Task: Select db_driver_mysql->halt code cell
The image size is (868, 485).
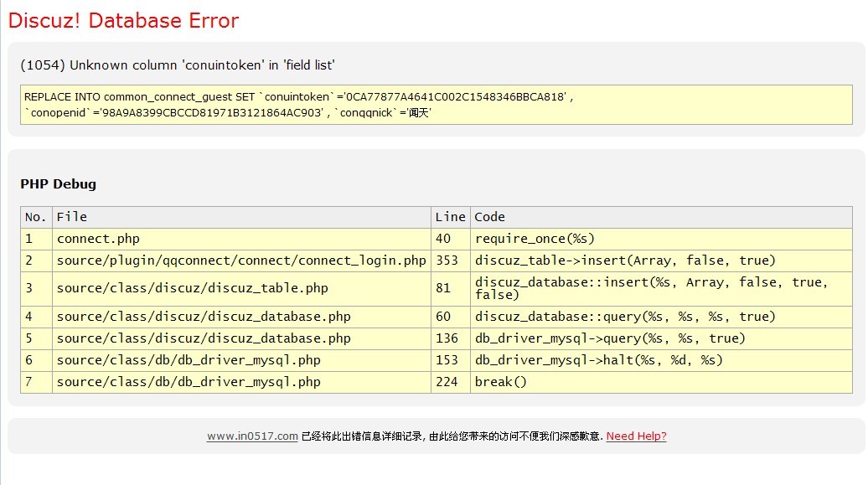Action: coord(662,360)
